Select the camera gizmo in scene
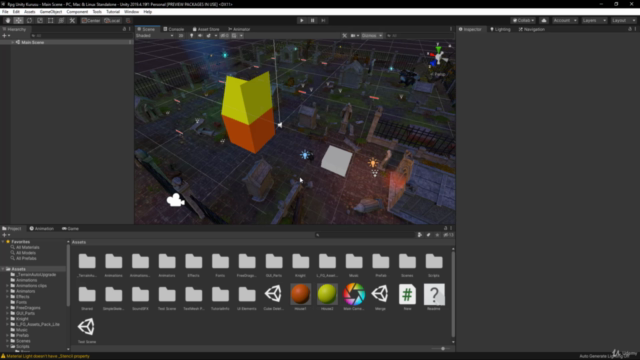The height and width of the screenshot is (360, 640). pos(176,200)
